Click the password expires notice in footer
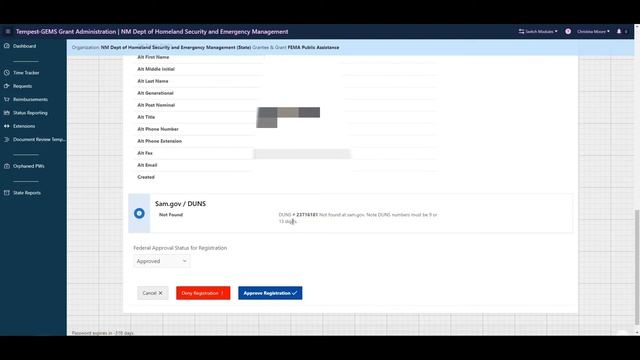640x360 pixels. coord(103,333)
